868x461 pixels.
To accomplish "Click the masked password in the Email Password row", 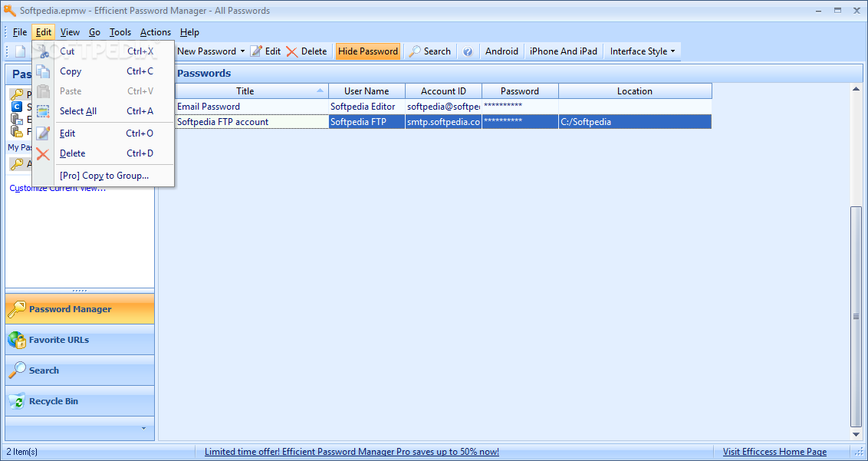I will pyautogui.click(x=520, y=107).
